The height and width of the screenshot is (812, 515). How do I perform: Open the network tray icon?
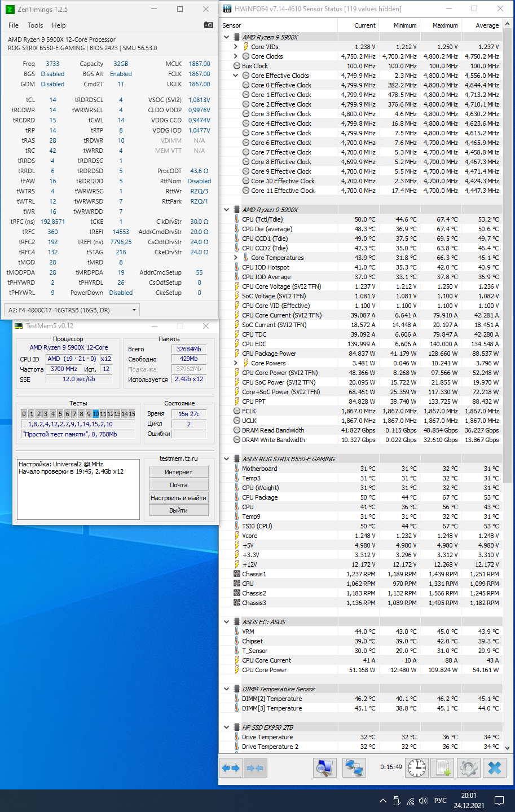pyautogui.click(x=410, y=801)
